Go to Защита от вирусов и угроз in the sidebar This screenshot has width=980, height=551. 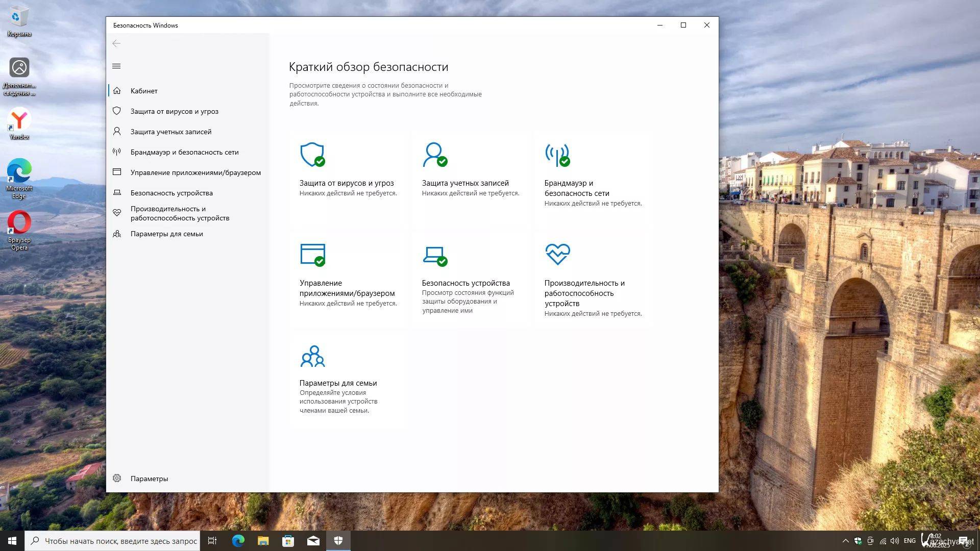click(x=174, y=111)
